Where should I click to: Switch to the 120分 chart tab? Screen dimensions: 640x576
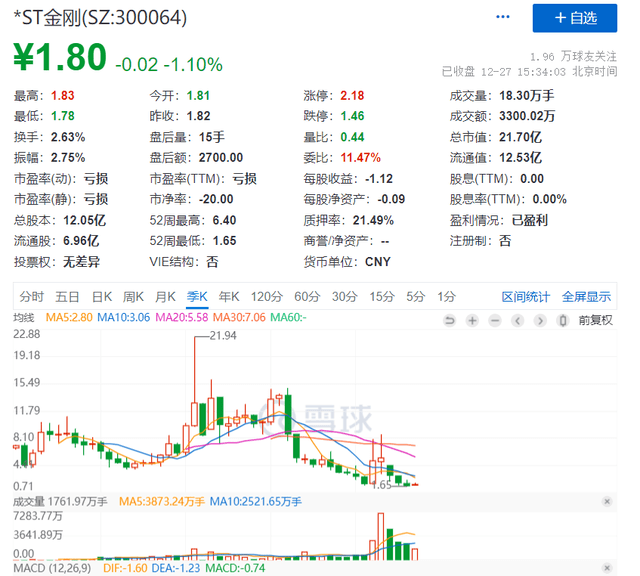[x=267, y=297]
